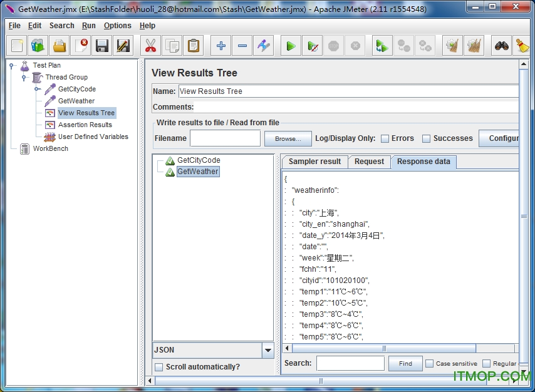Click the New test plan icon
Screen dimensions: 535x392
tap(18, 46)
